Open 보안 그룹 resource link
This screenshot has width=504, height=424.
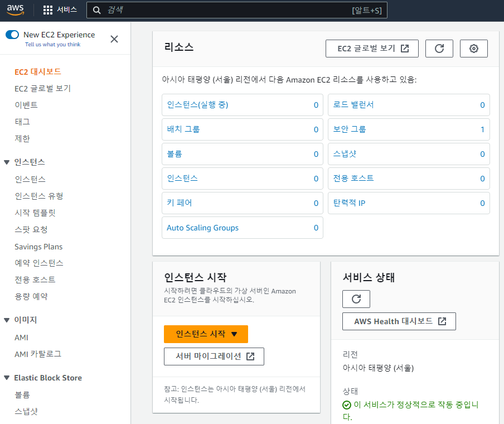350,129
